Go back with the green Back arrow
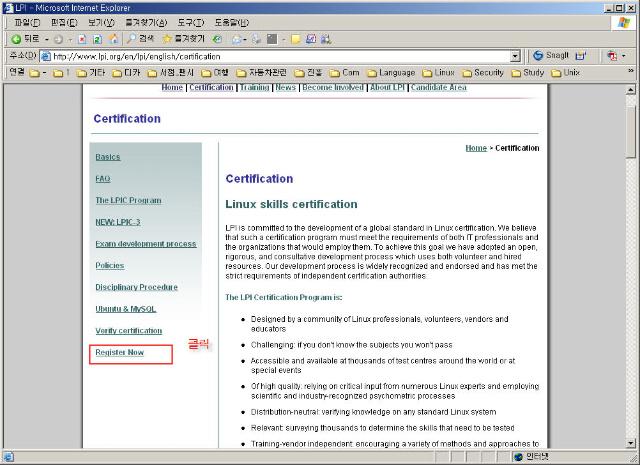Image resolution: width=640 pixels, height=465 pixels. [25, 39]
